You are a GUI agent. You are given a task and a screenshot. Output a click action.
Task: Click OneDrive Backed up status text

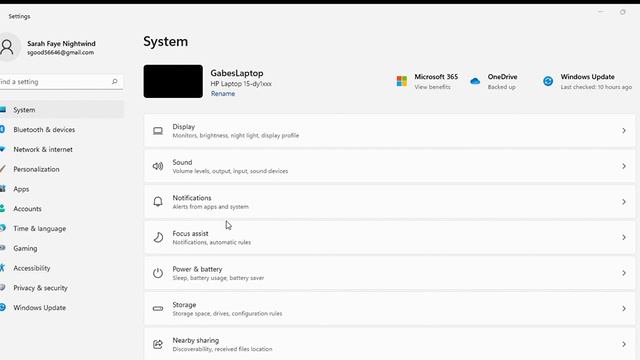(502, 87)
